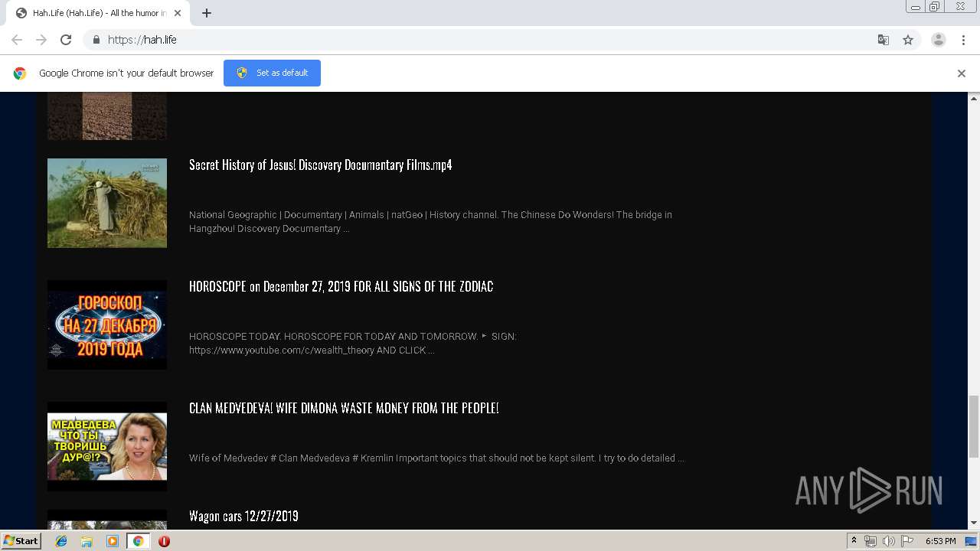Open the volume tray icon

[x=889, y=541]
